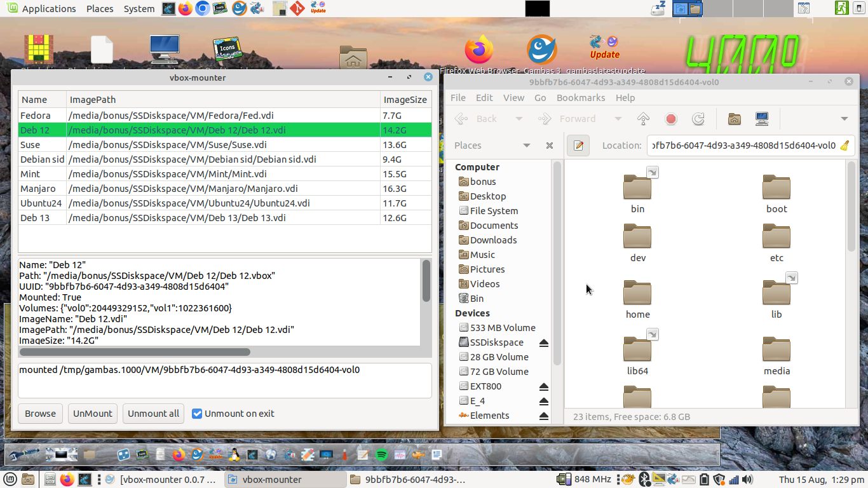Close the Places sidebar pane

(x=549, y=146)
